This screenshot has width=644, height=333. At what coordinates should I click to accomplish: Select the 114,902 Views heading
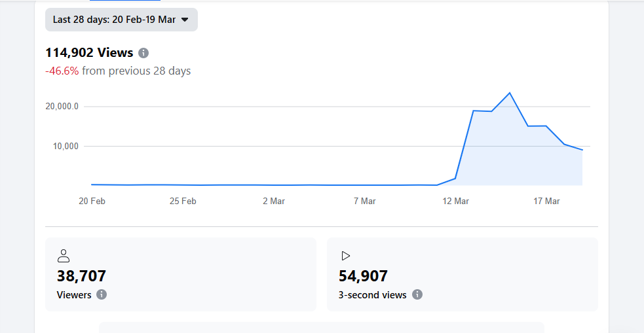click(89, 53)
